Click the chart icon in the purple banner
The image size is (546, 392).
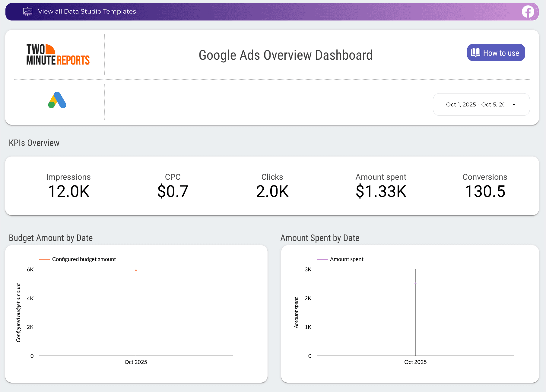click(27, 11)
